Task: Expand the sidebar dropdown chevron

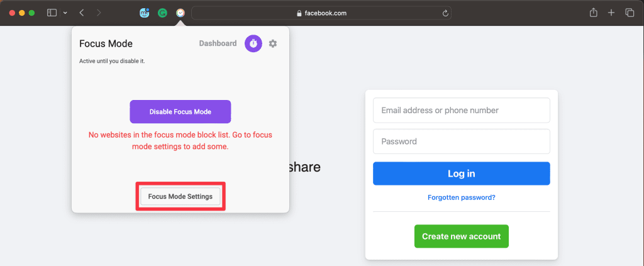Action: click(65, 13)
